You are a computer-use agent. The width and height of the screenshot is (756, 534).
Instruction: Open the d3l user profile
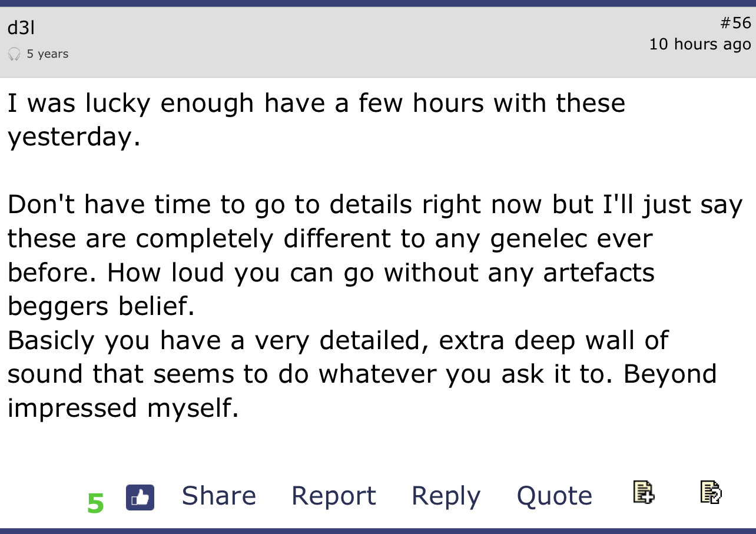(x=17, y=27)
